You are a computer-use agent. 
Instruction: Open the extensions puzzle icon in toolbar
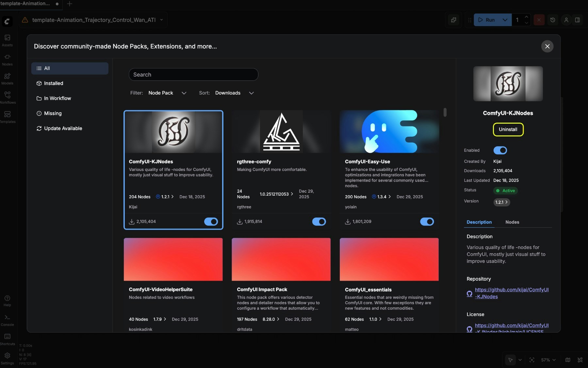click(454, 20)
